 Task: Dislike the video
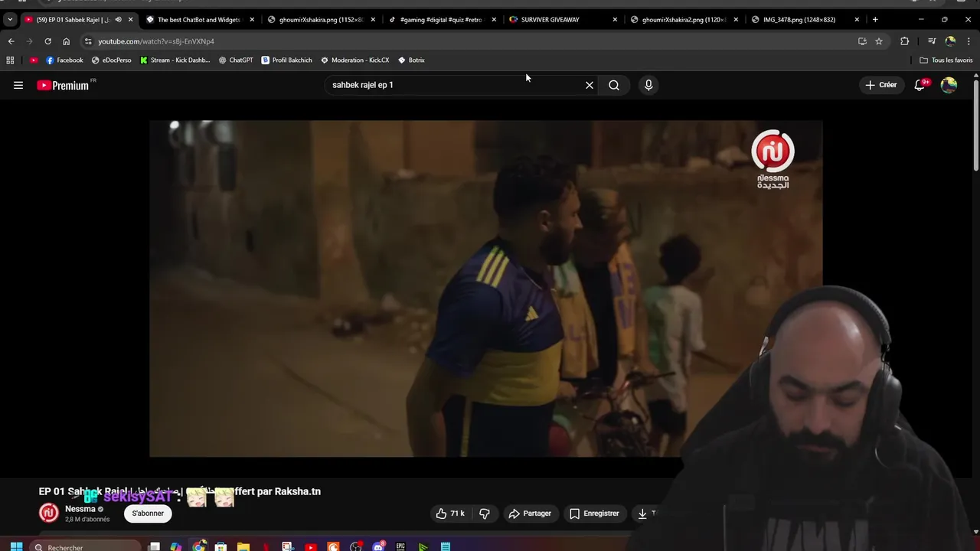pyautogui.click(x=485, y=514)
